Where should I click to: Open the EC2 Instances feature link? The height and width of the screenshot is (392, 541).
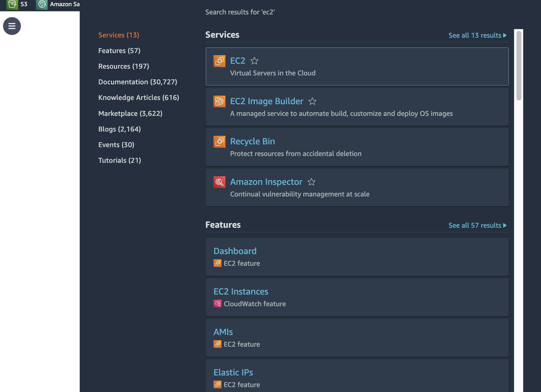(x=241, y=291)
